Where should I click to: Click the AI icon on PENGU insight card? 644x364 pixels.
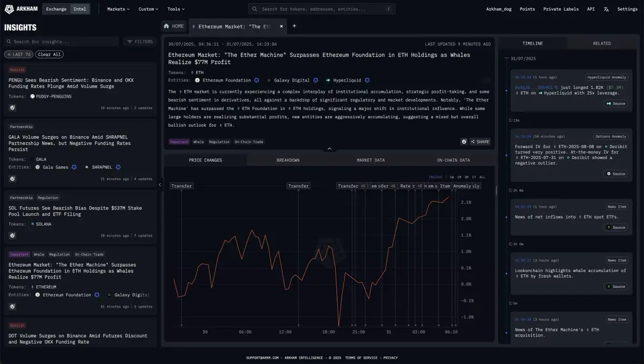point(12,107)
